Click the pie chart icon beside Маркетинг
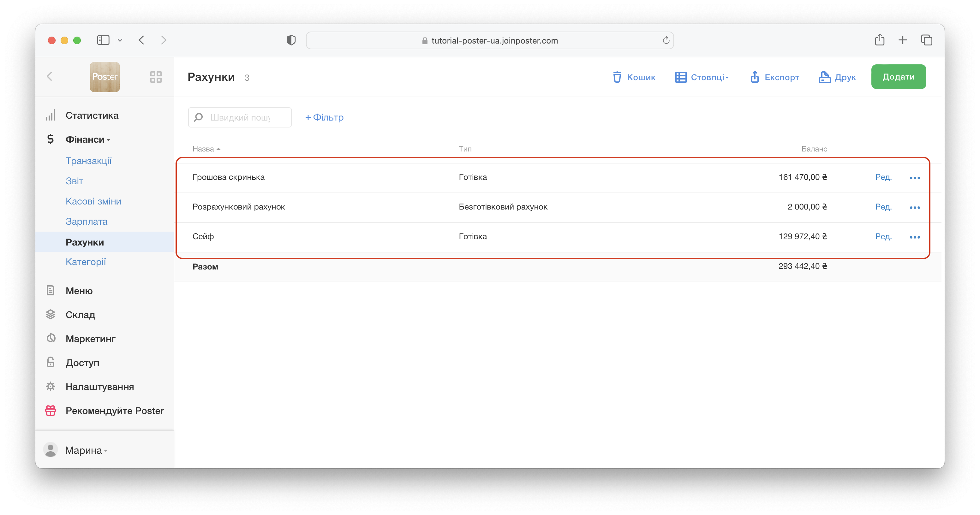The width and height of the screenshot is (980, 515). (x=51, y=338)
